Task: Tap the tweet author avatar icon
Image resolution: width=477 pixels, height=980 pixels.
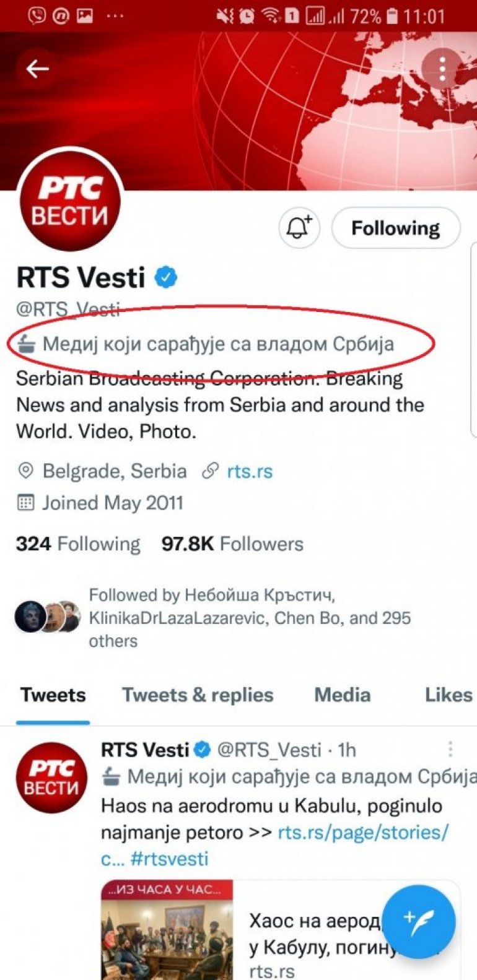Action: tap(52, 778)
